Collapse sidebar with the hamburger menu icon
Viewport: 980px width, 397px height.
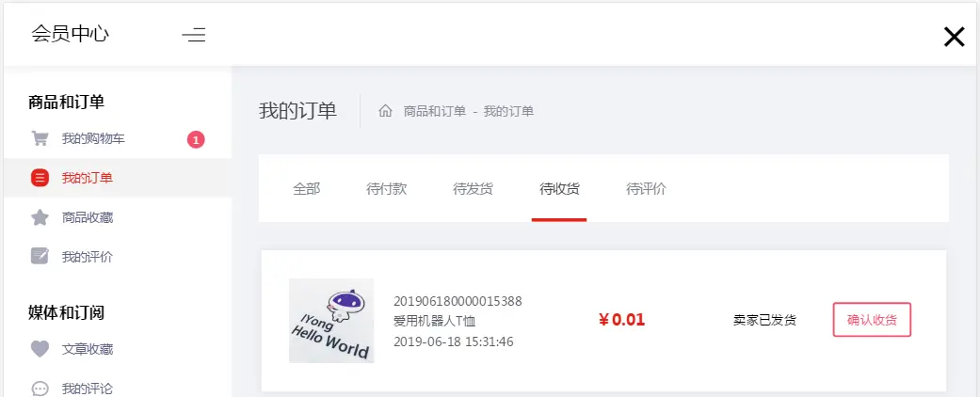[194, 35]
